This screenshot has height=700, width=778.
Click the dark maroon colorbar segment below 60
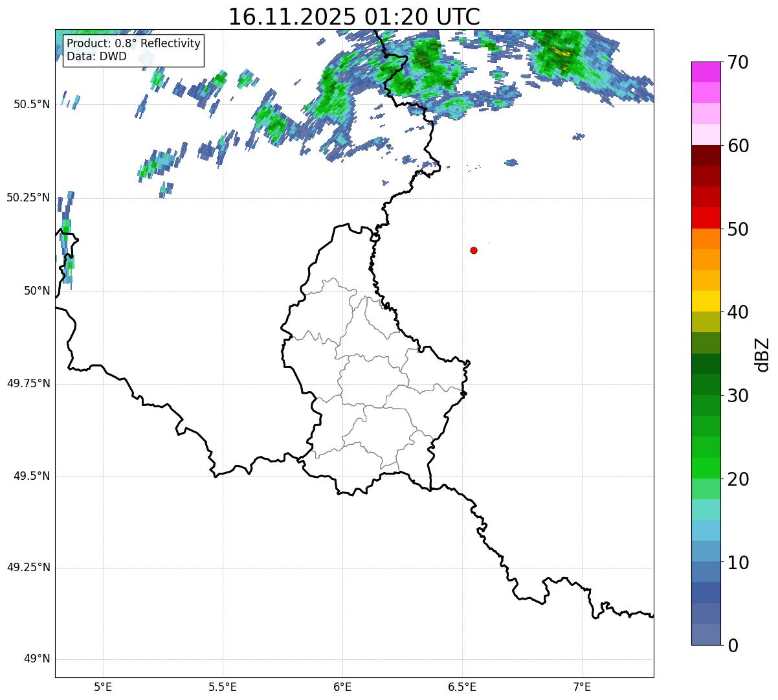pyautogui.click(x=706, y=155)
